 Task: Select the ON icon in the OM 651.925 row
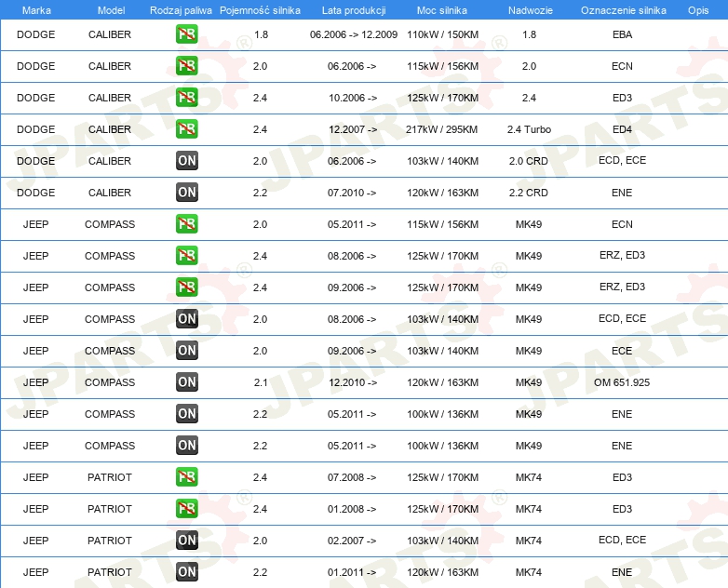pyautogui.click(x=186, y=382)
